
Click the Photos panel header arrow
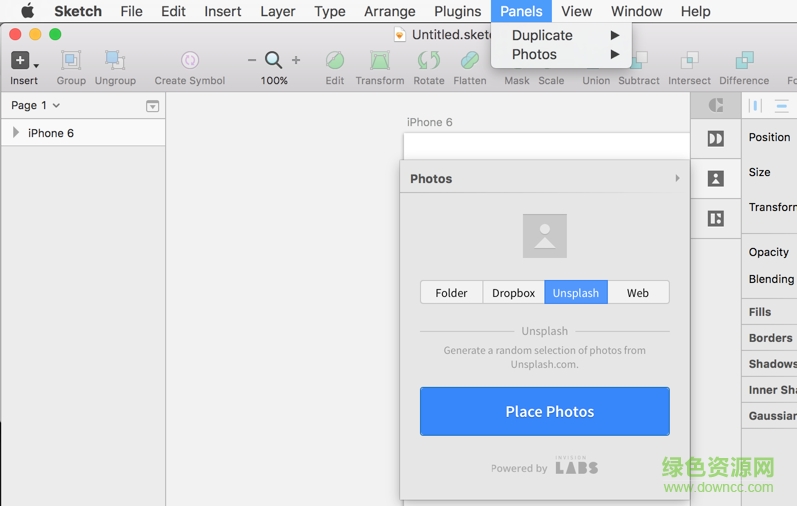pyautogui.click(x=677, y=178)
